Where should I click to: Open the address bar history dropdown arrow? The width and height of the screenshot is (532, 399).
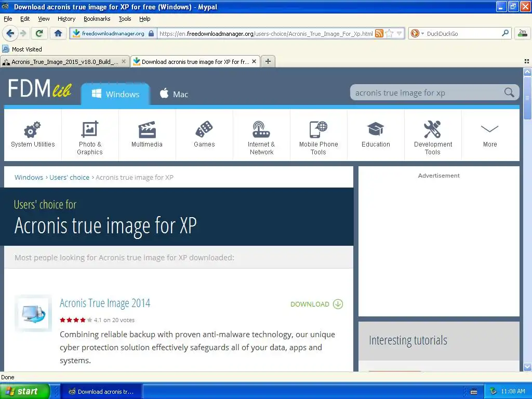tap(400, 33)
